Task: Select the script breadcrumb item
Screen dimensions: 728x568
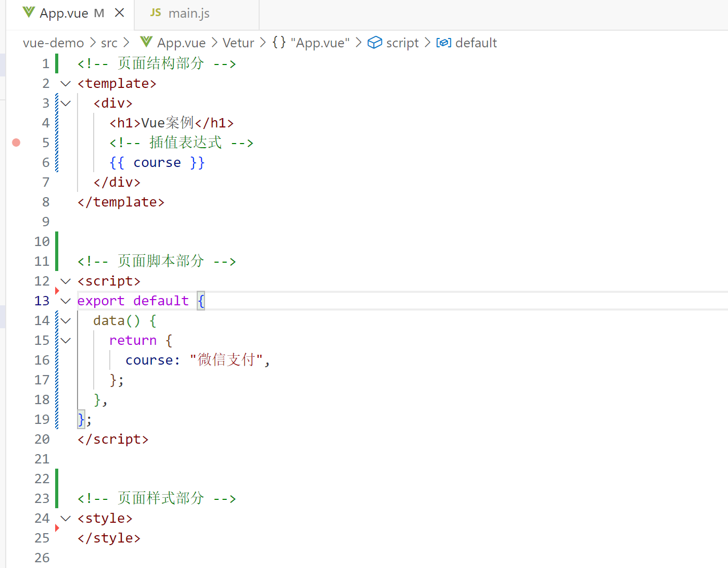Action: pyautogui.click(x=402, y=43)
